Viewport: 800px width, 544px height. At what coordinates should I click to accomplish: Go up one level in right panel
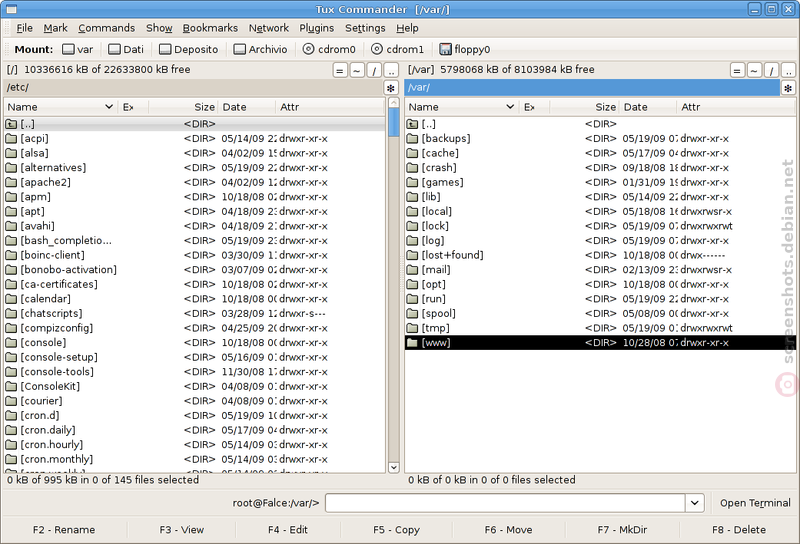click(x=788, y=70)
